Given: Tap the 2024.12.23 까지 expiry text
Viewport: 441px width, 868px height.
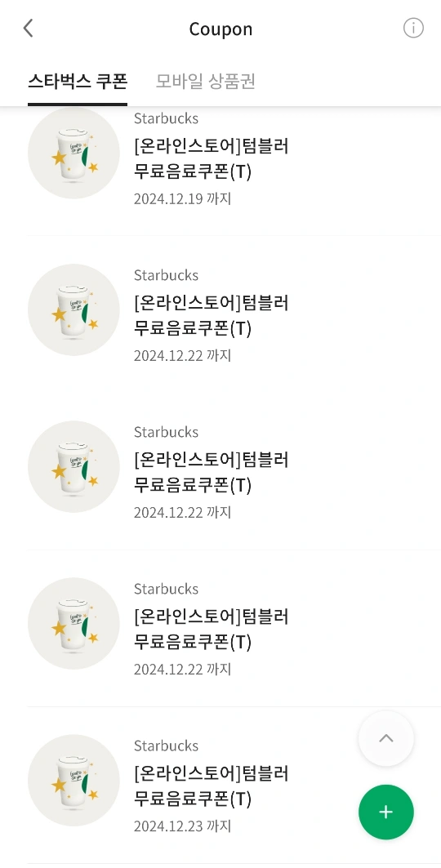Looking at the screenshot, I should 183,826.
